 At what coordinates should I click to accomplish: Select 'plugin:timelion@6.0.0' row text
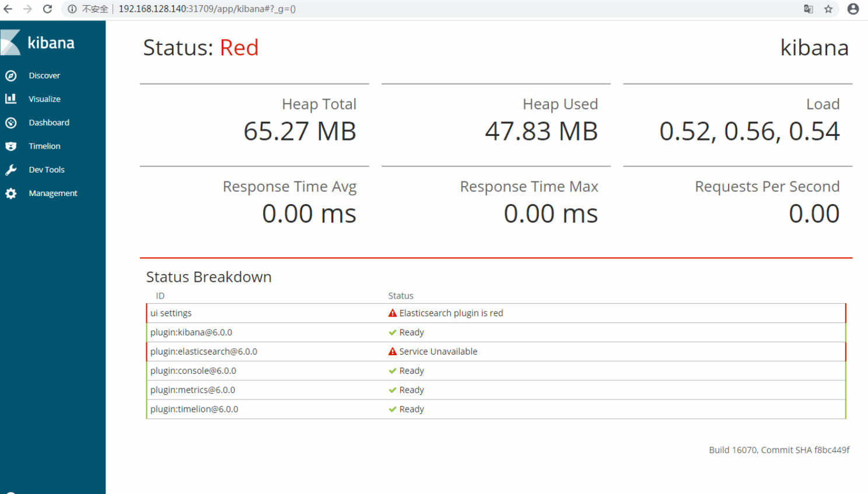194,409
